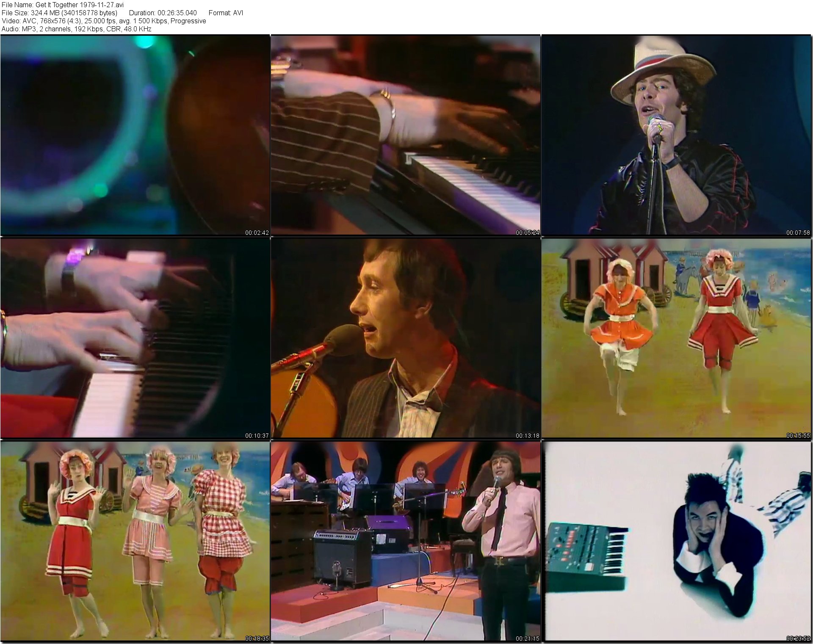
Task: Click the three waving dancers thumbnail
Action: pyautogui.click(x=135, y=541)
